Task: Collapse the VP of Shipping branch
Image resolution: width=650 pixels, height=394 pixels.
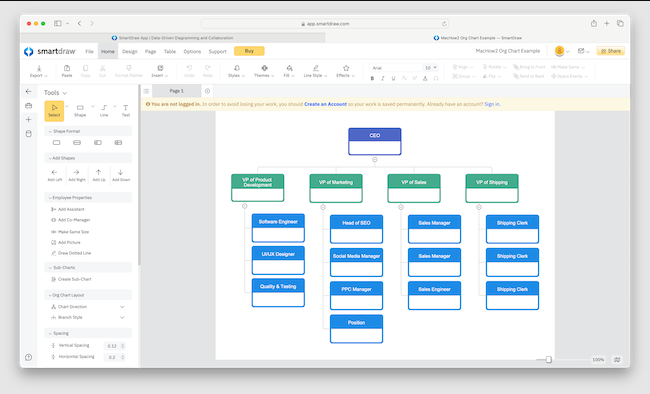Action: pyautogui.click(x=479, y=207)
